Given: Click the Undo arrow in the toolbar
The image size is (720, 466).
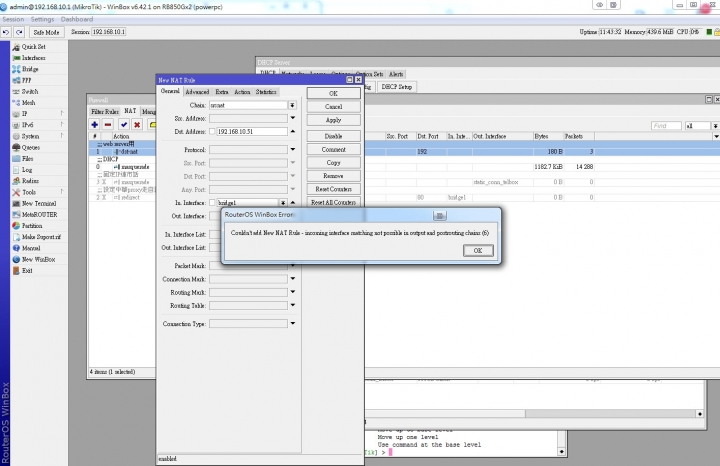Looking at the screenshot, I should point(6,32).
